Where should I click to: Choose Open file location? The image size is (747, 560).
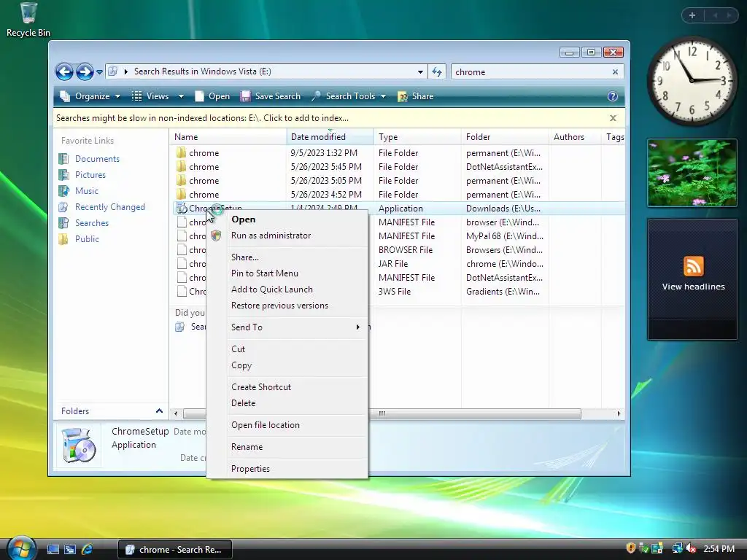tap(287, 425)
